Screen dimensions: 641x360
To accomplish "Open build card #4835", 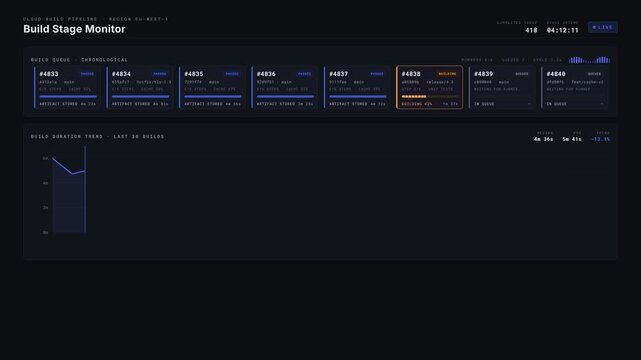I will click(212, 87).
